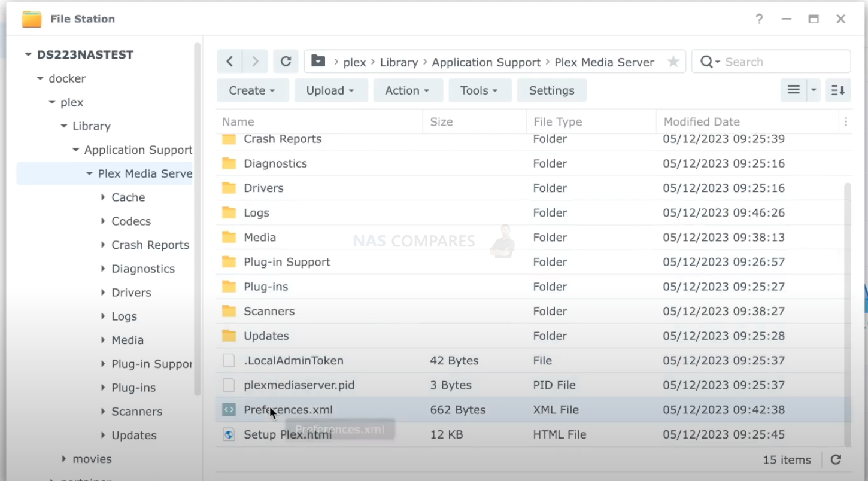This screenshot has width=868, height=481.
Task: Click the plex breadcrumb in path bar
Action: coord(354,62)
